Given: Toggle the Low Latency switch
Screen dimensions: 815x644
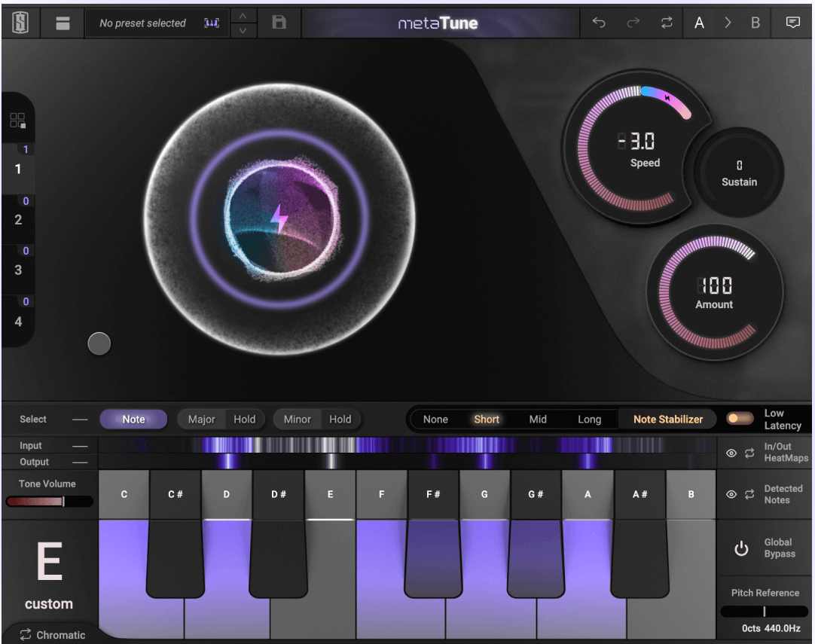Looking at the screenshot, I should point(740,419).
